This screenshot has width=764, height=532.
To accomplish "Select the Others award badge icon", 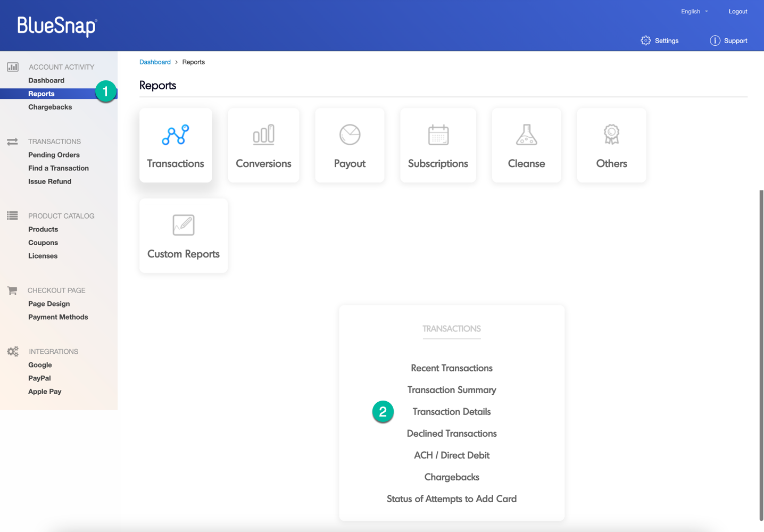I will coord(611,135).
